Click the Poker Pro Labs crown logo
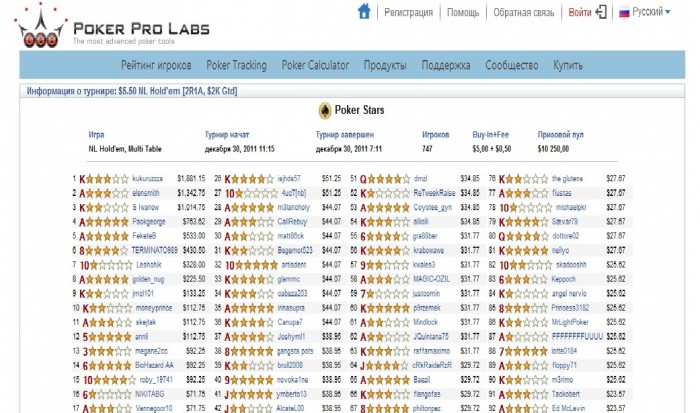The height and width of the screenshot is (413, 700). [x=41, y=25]
